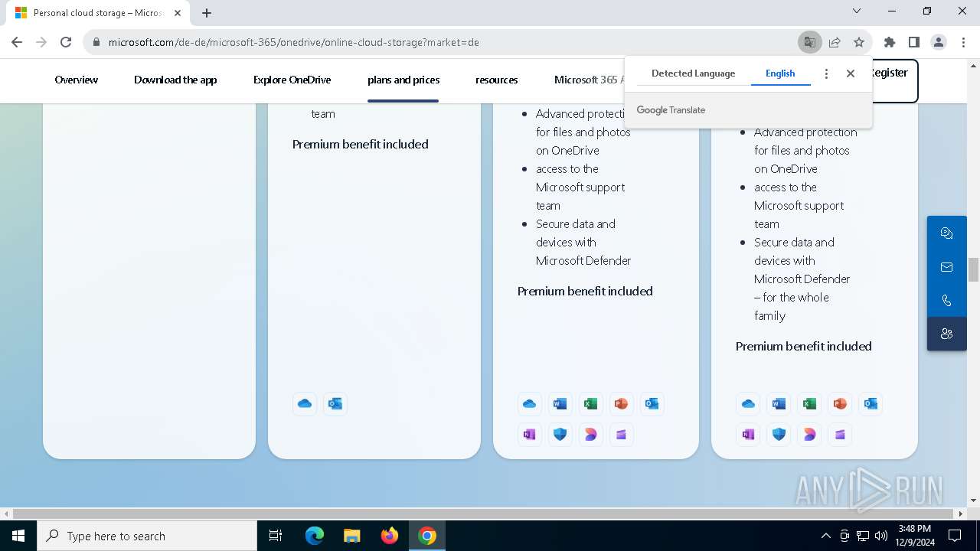Click the Windows Start button
980x551 pixels.
(x=18, y=536)
